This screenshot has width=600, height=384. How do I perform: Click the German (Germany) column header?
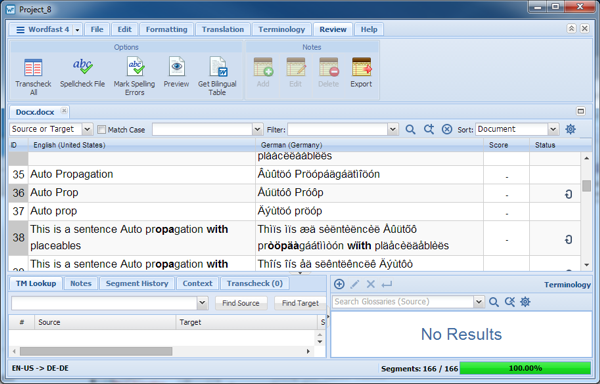(x=370, y=145)
